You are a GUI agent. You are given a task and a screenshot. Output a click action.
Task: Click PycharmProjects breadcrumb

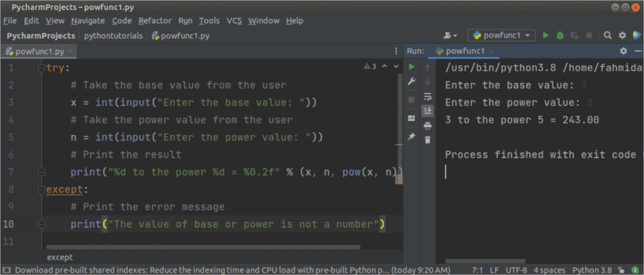41,36
